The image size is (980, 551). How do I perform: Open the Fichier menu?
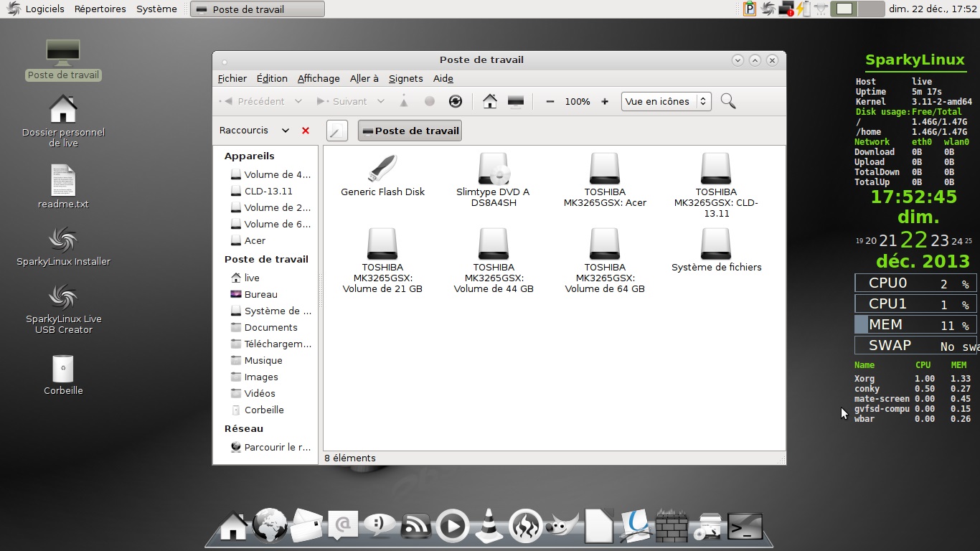point(232,78)
